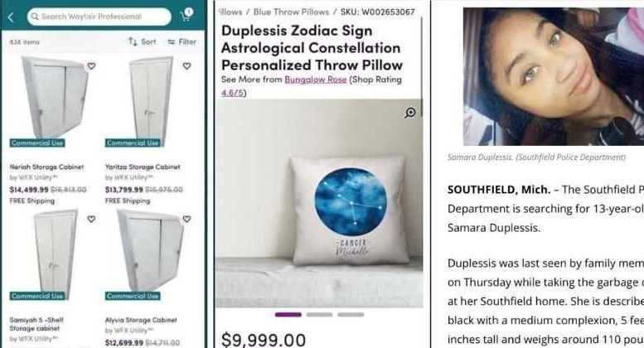644x348 pixels.
Task: Open the 4.6/5 shop rating link
Action: [x=233, y=93]
